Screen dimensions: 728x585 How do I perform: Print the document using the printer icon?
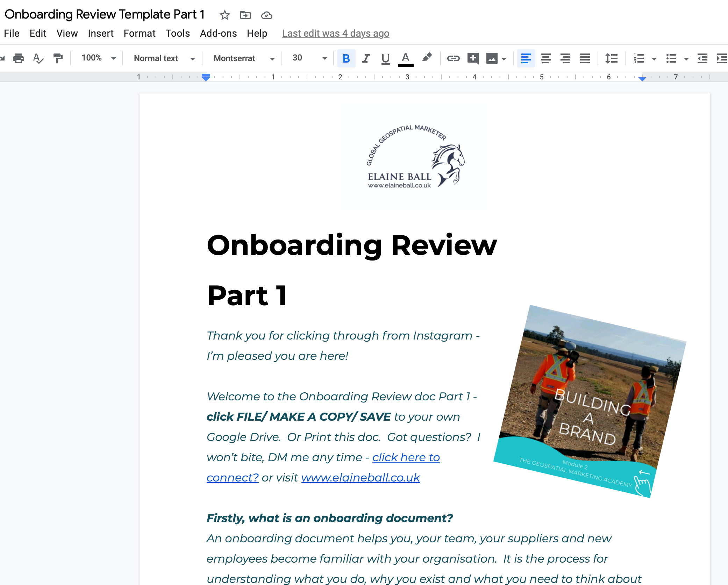(x=19, y=58)
